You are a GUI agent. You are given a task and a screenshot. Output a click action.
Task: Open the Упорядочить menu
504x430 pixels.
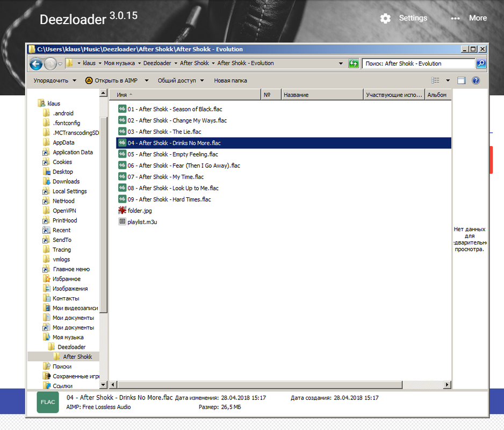pos(55,81)
